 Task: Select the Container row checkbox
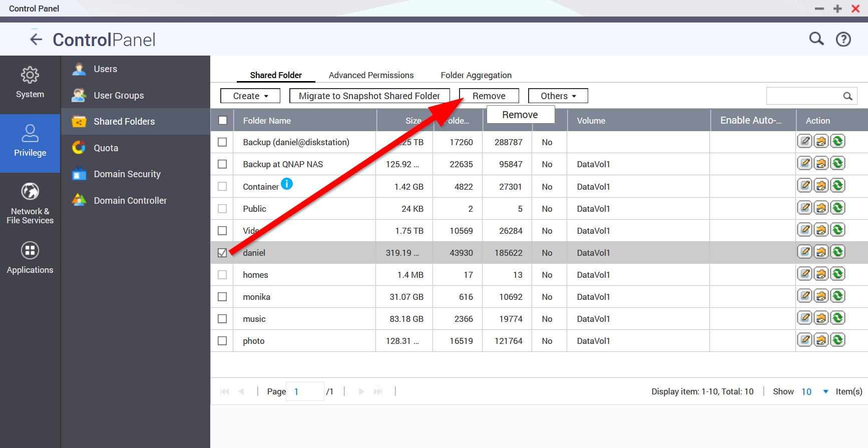tap(222, 186)
